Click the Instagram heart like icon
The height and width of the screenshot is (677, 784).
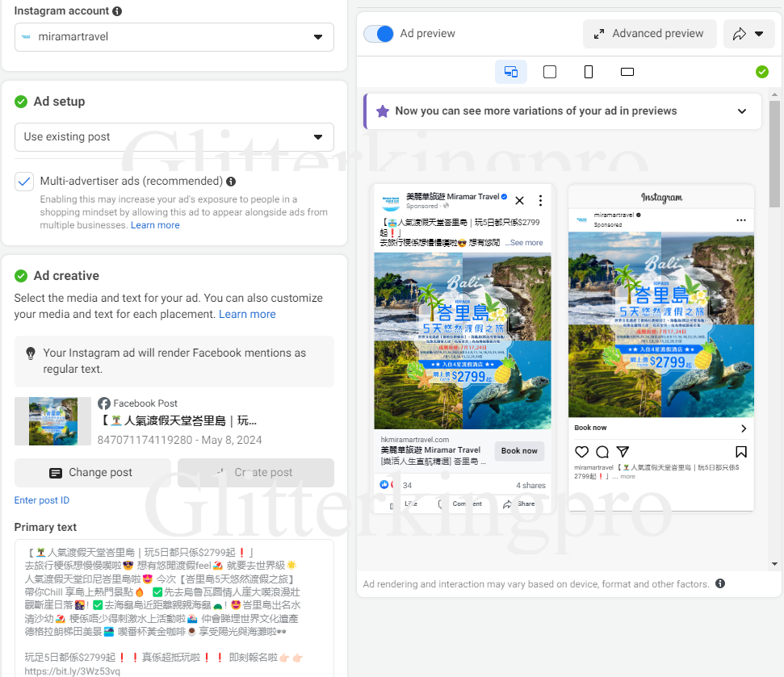click(581, 452)
